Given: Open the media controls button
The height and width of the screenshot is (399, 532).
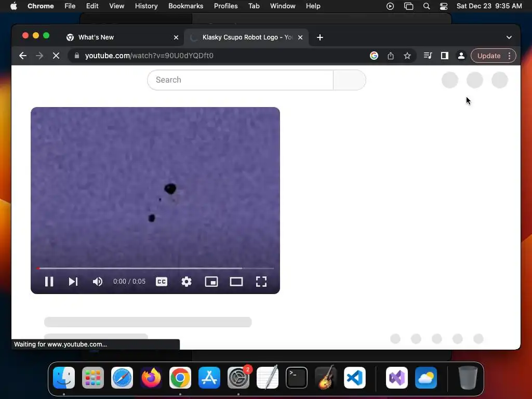Looking at the screenshot, I should (428, 56).
